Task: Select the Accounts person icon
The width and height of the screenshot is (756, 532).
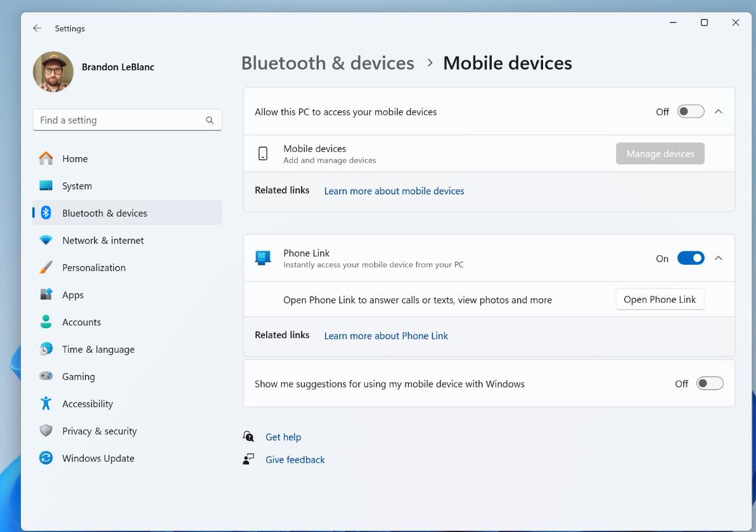Action: (45, 322)
